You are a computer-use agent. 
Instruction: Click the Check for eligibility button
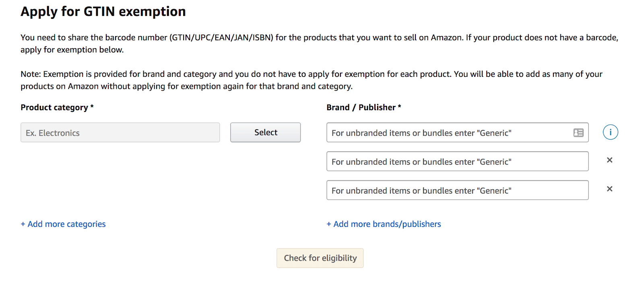coord(320,258)
